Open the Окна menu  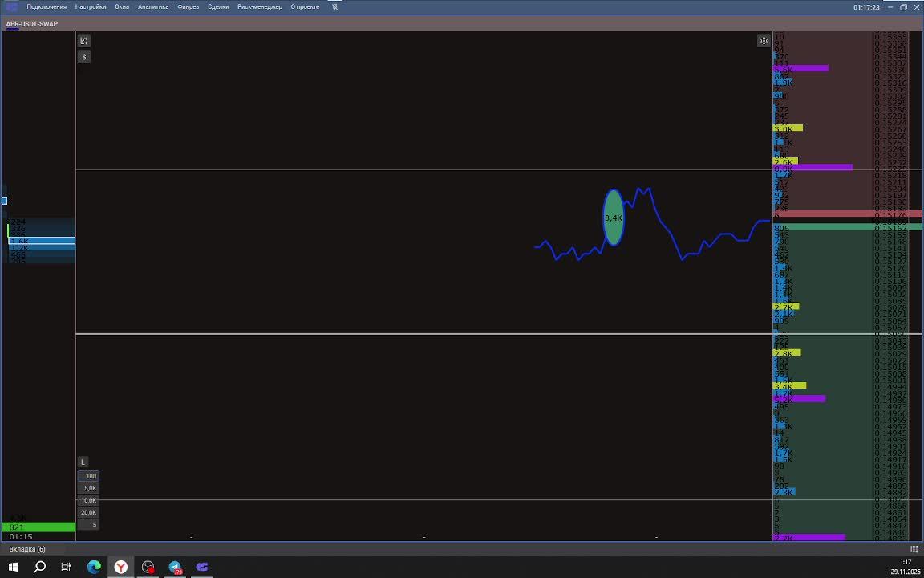click(122, 7)
